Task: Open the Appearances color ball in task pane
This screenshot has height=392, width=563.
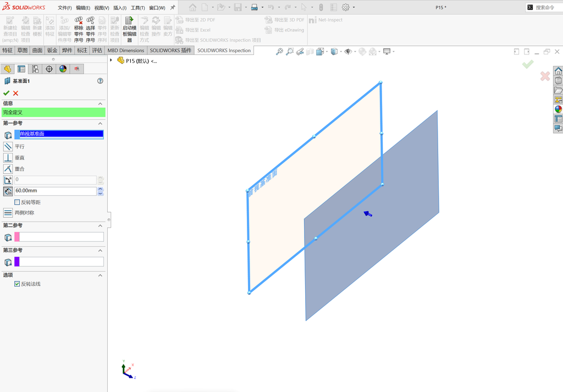Action: click(559, 109)
